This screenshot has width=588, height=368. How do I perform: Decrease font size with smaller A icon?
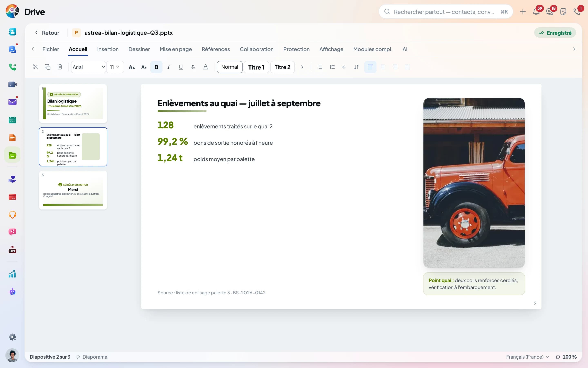tap(144, 67)
